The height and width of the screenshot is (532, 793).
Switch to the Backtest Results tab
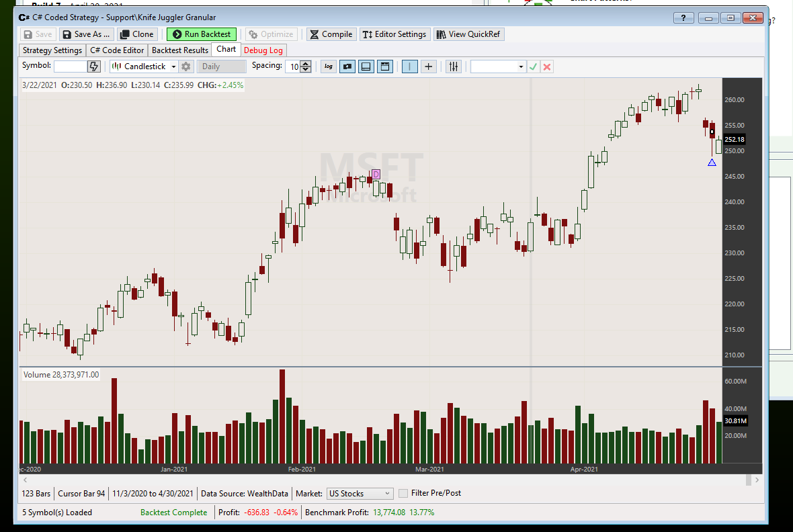pyautogui.click(x=180, y=50)
